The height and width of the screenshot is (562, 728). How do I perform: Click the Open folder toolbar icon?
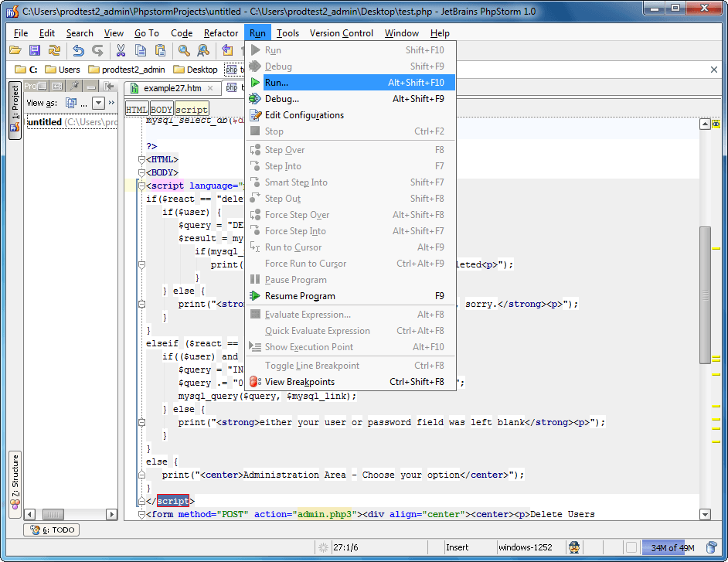point(15,50)
